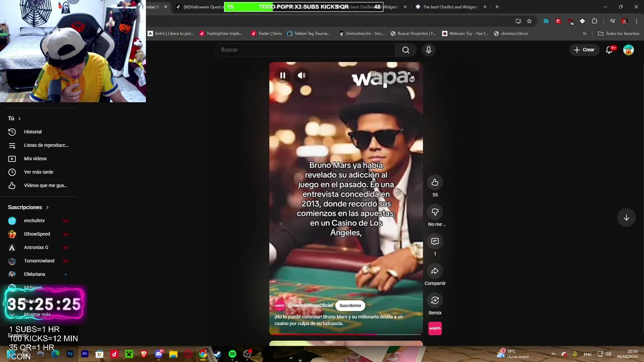Screen dimensions: 644x362
Task: Open Brave browser from the taskbar
Action: pos(144,354)
